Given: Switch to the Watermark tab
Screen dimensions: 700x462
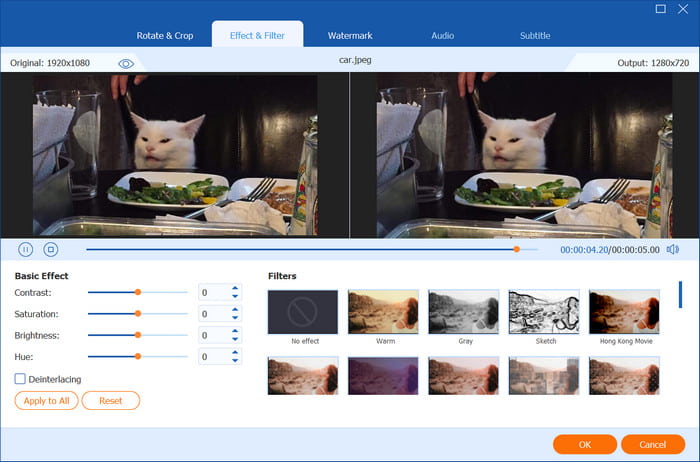Looking at the screenshot, I should [x=350, y=36].
